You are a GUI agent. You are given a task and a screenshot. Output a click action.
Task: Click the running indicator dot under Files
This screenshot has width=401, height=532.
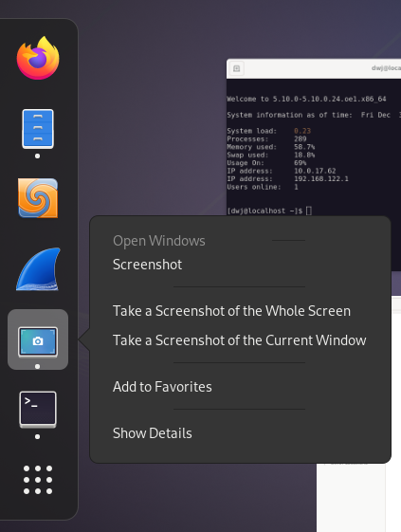(38, 156)
